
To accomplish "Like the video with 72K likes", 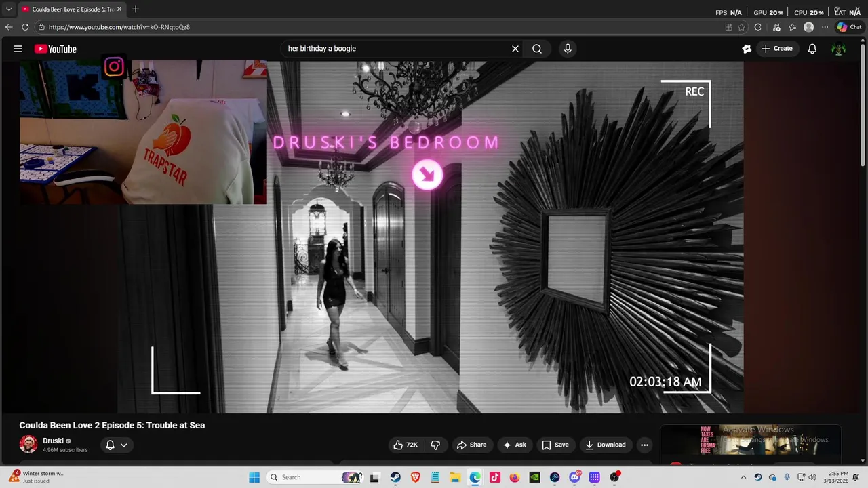I will [x=406, y=445].
